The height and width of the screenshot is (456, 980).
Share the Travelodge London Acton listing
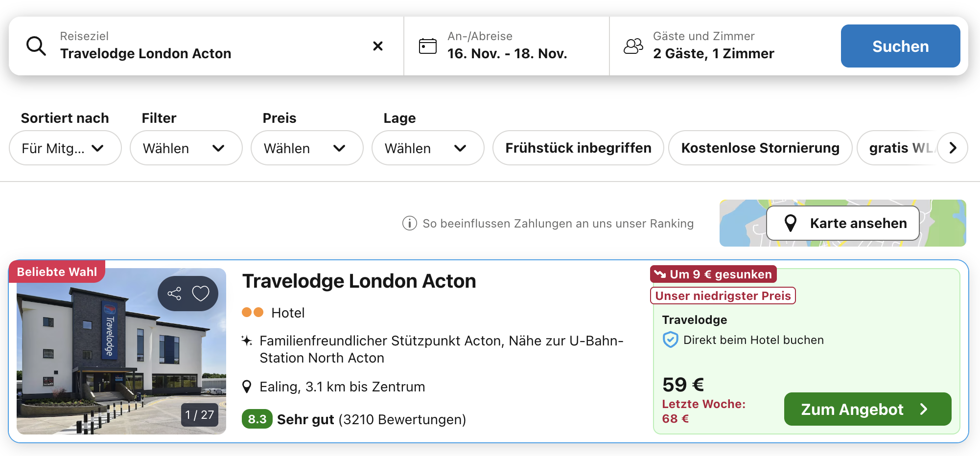[x=174, y=294]
